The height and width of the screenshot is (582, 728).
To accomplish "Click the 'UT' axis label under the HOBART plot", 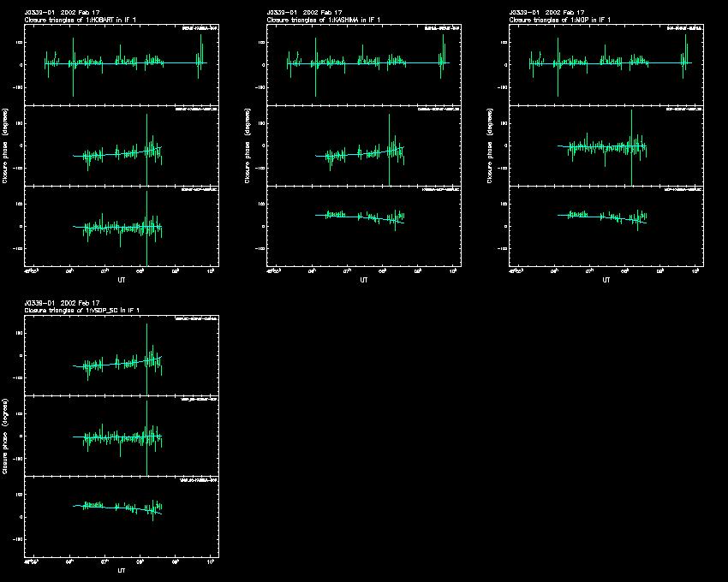I will click(121, 280).
